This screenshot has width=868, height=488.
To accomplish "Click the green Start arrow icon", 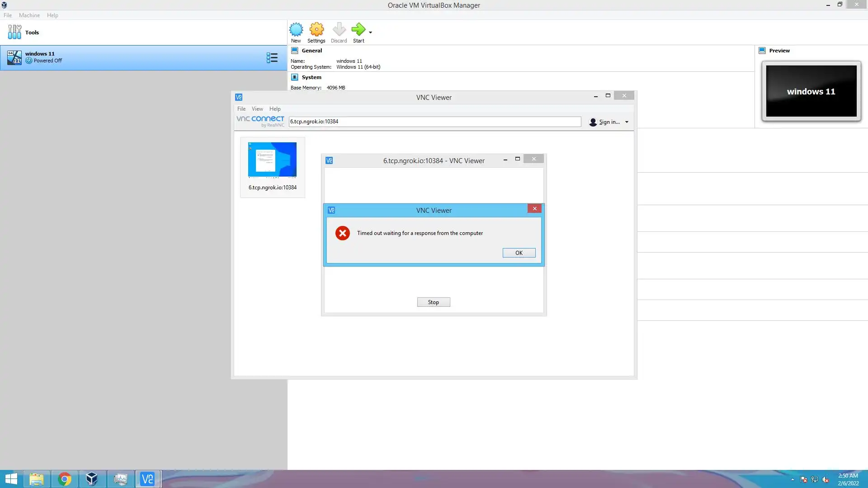I will [x=358, y=30].
